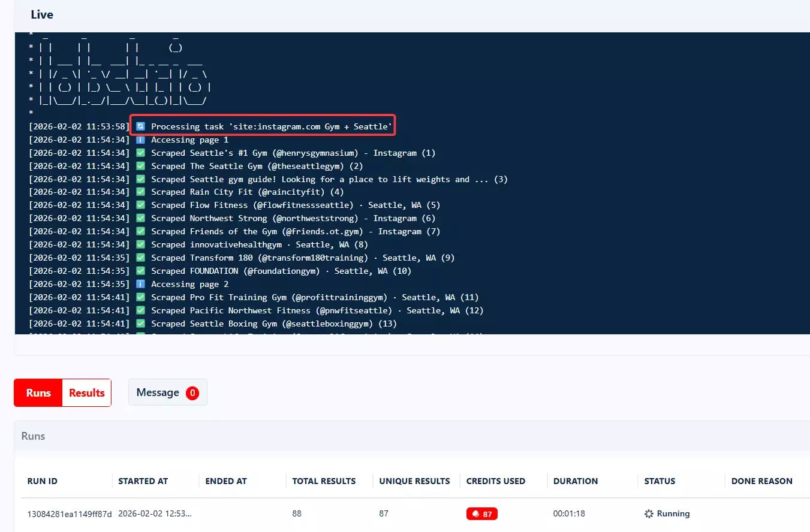Click green checkmark beside FOUNDATION gym entry
Image resolution: width=810 pixels, height=532 pixels.
tap(141, 271)
